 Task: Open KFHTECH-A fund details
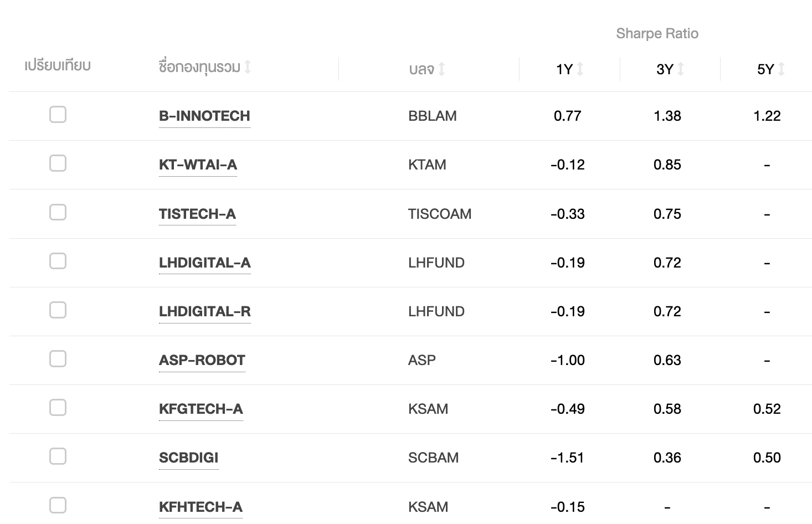coord(201,507)
